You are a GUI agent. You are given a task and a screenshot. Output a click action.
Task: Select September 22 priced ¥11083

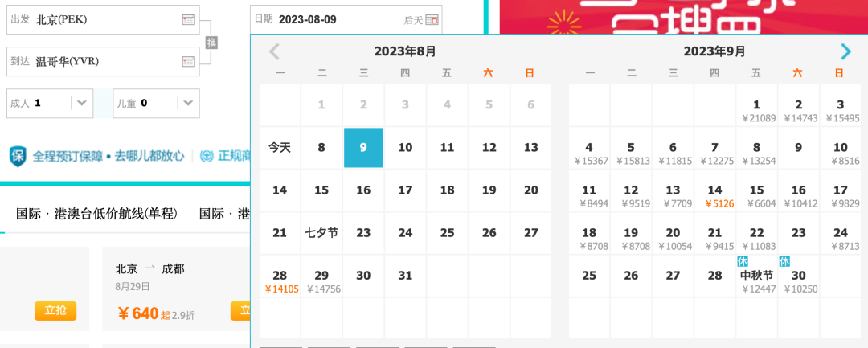(757, 233)
